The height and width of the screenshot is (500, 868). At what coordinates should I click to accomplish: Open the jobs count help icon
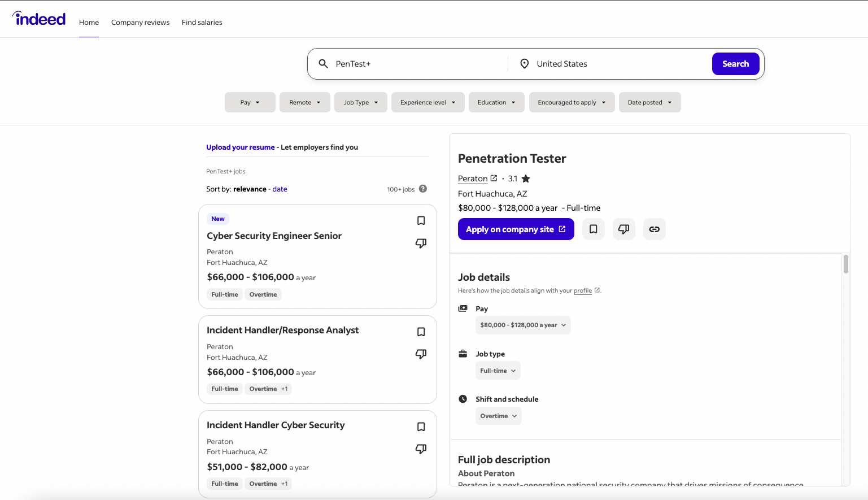423,189
